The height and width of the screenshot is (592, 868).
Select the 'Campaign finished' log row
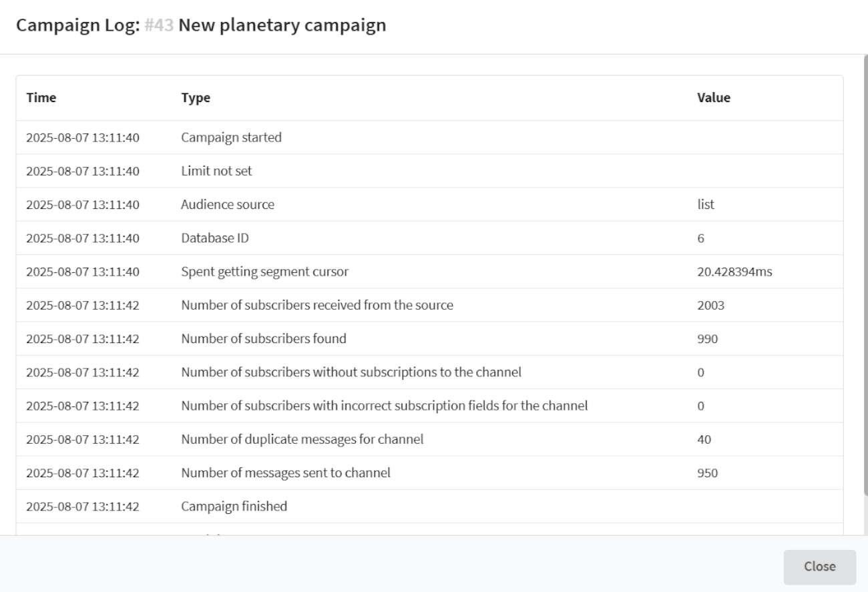click(234, 507)
